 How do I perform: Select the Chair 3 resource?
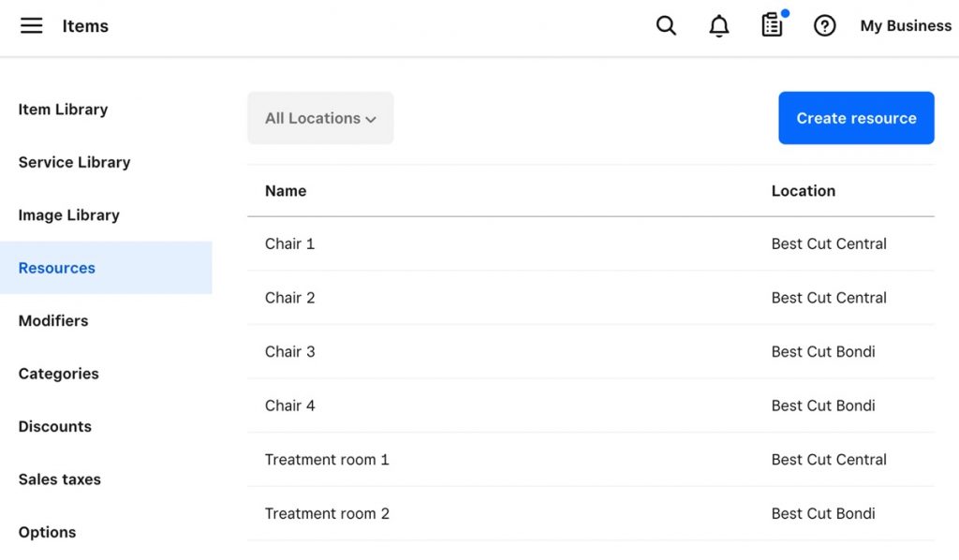(290, 352)
